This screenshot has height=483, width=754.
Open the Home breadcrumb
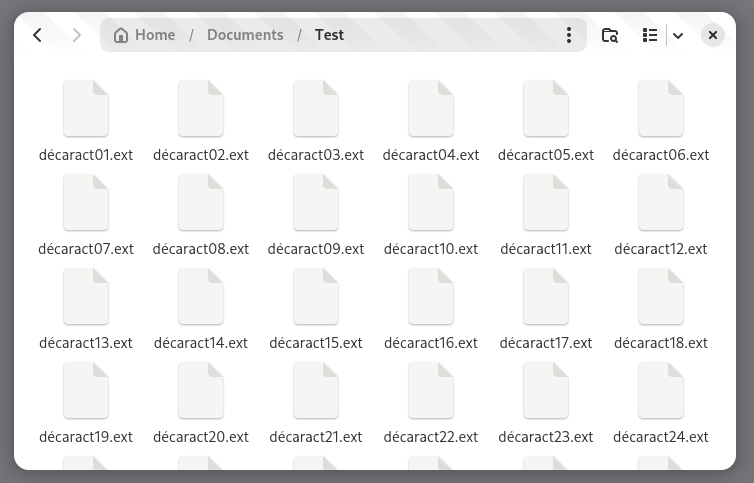coord(144,35)
